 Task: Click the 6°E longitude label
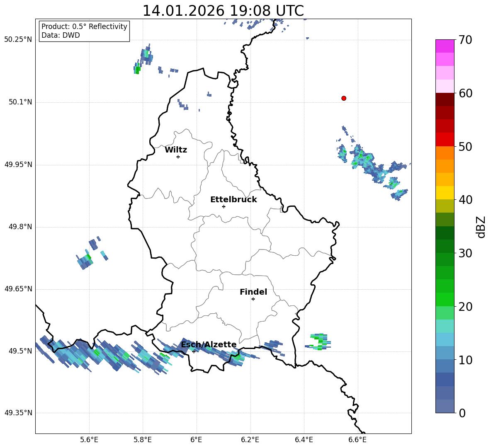tap(196, 440)
